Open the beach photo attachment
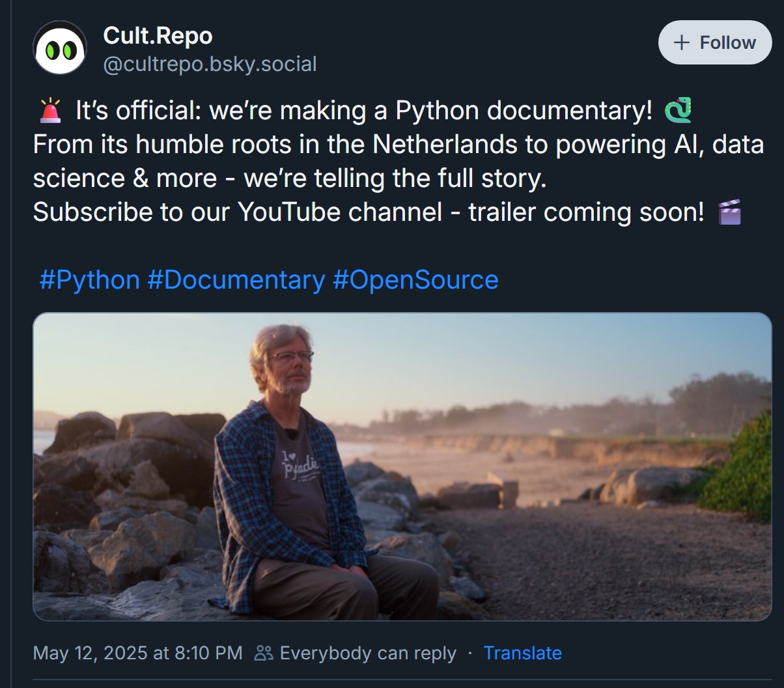 tap(402, 466)
